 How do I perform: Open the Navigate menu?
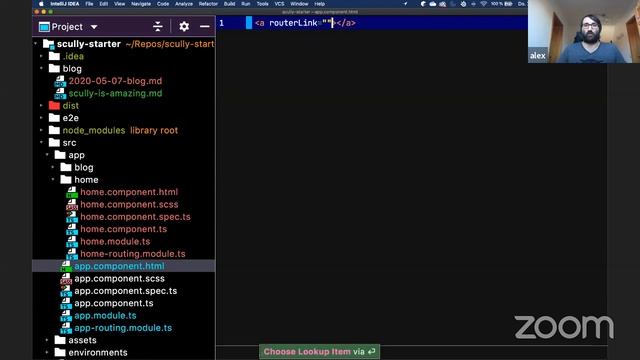tap(141, 4)
